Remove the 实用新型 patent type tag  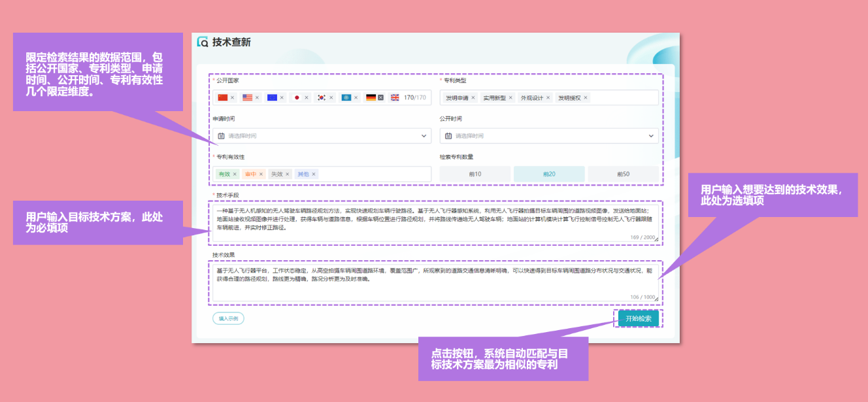coord(510,97)
